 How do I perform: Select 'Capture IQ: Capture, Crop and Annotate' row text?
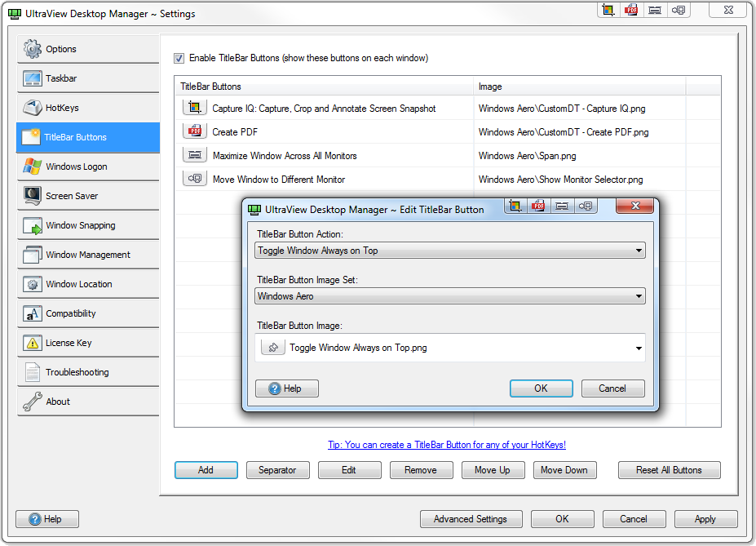[x=324, y=109]
